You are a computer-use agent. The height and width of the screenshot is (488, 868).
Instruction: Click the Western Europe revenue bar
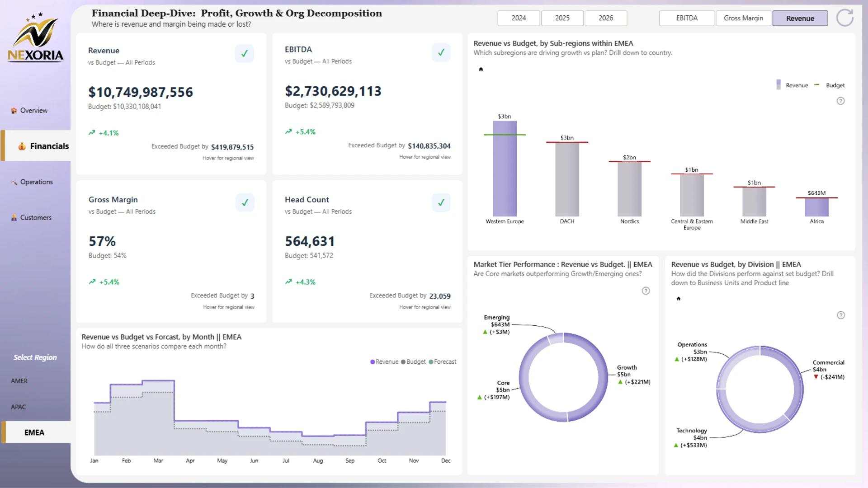tap(505, 172)
